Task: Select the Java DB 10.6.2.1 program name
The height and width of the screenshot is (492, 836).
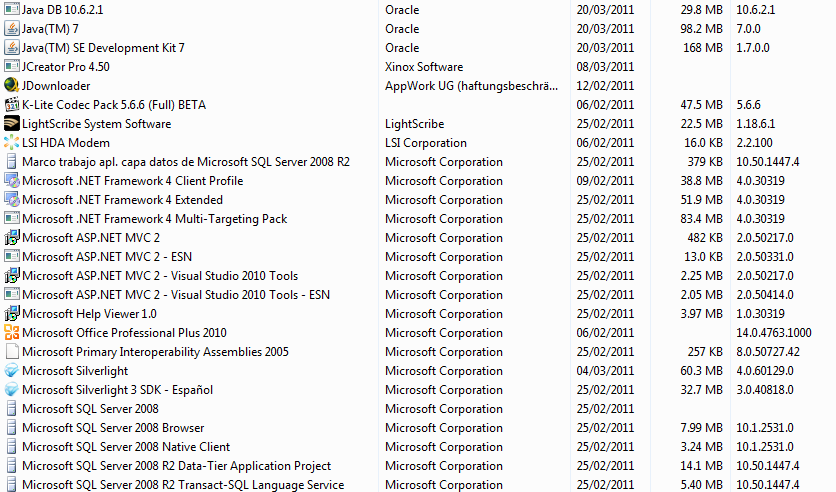Action: (x=62, y=10)
